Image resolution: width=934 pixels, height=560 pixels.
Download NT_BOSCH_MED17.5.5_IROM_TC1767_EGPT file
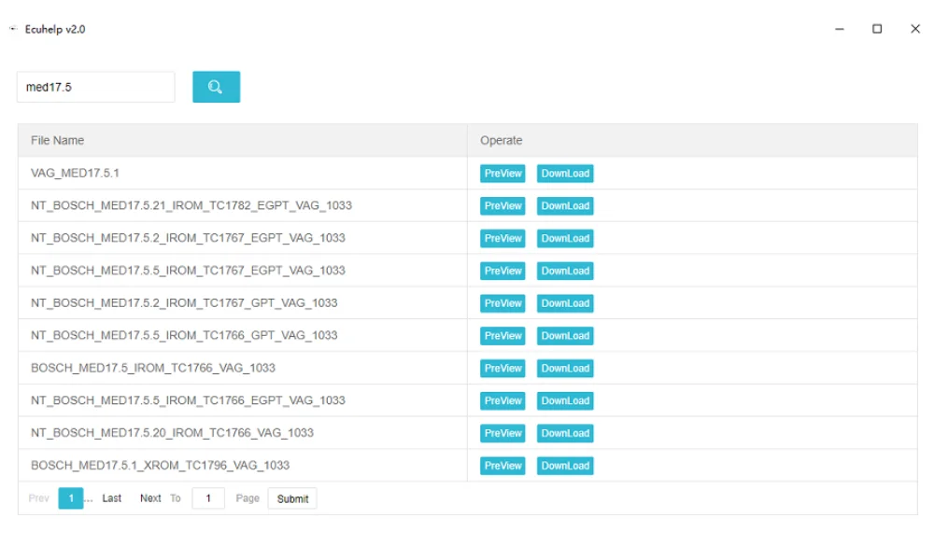[565, 271]
